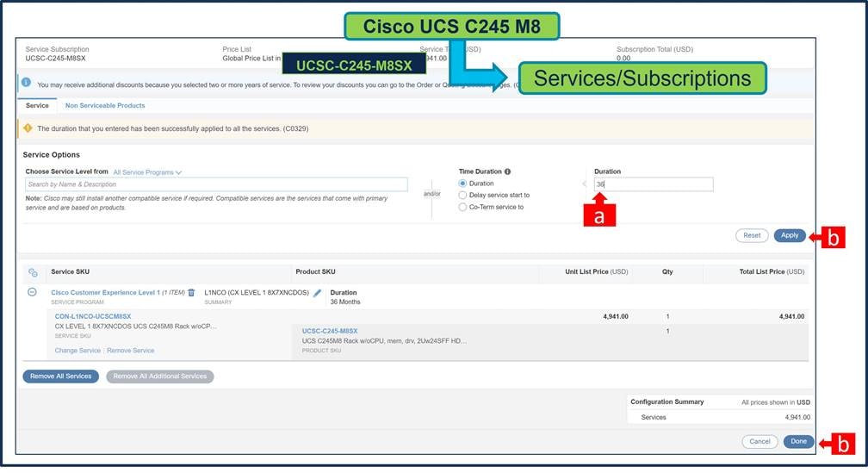Image resolution: width=868 pixels, height=473 pixels.
Task: Switch to the Service tab
Action: click(x=37, y=105)
